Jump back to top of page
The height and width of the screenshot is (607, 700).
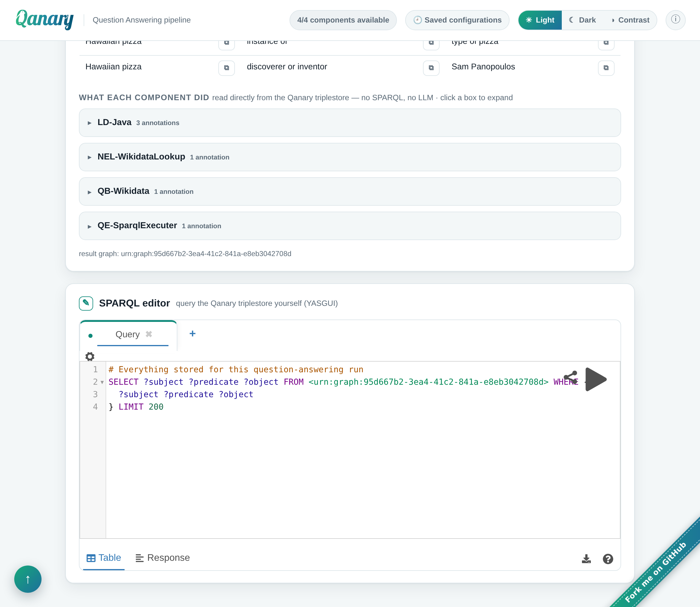click(28, 579)
